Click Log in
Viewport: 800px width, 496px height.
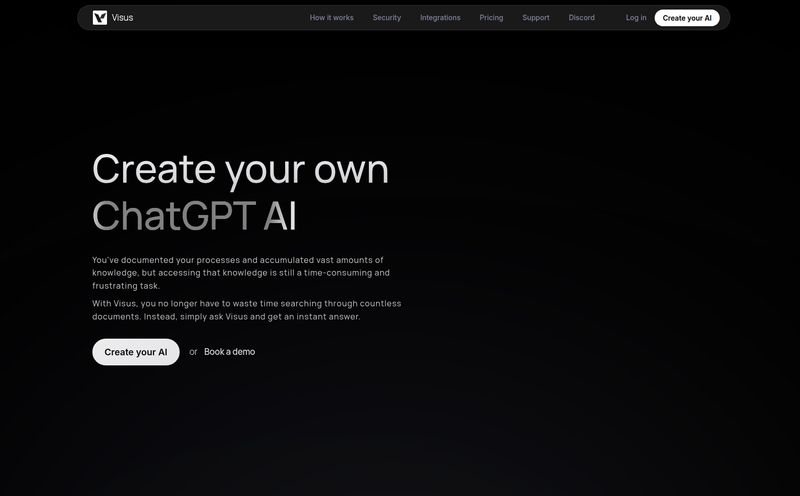[636, 18]
